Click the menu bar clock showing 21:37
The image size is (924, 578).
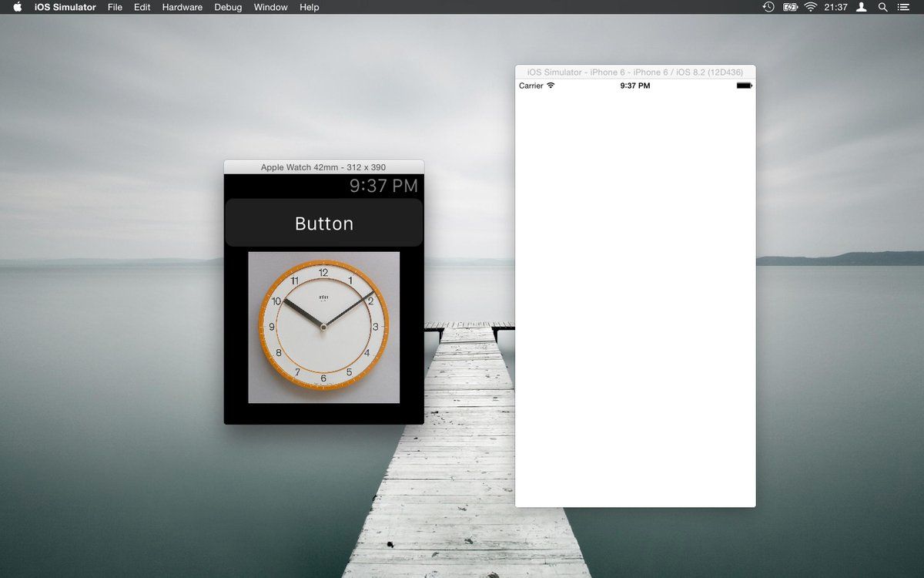835,7
